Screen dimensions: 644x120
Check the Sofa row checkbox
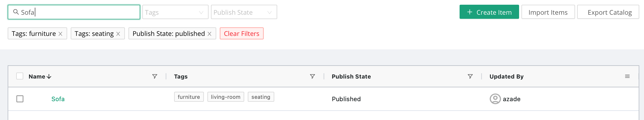coord(20,99)
